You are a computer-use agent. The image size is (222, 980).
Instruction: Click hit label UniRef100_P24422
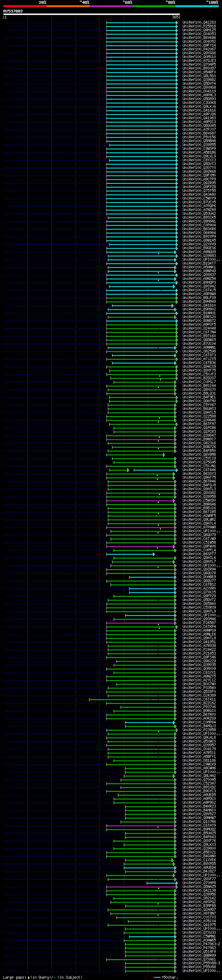(x=199, y=649)
